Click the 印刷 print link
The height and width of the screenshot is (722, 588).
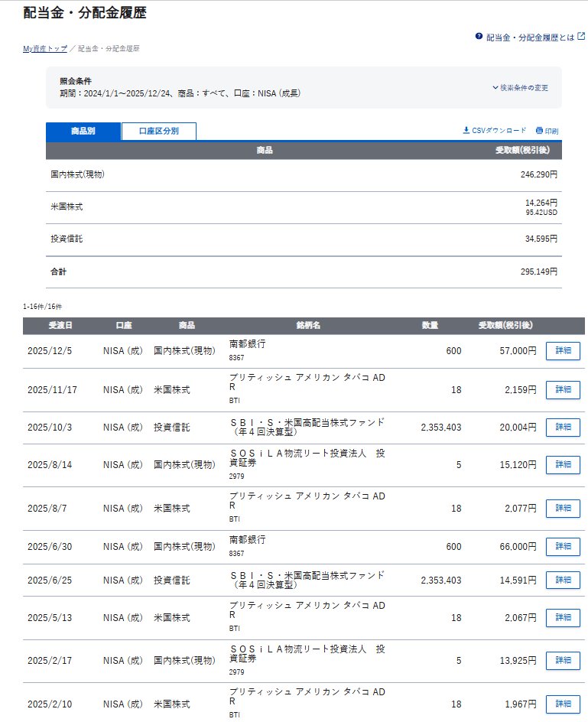click(547, 131)
